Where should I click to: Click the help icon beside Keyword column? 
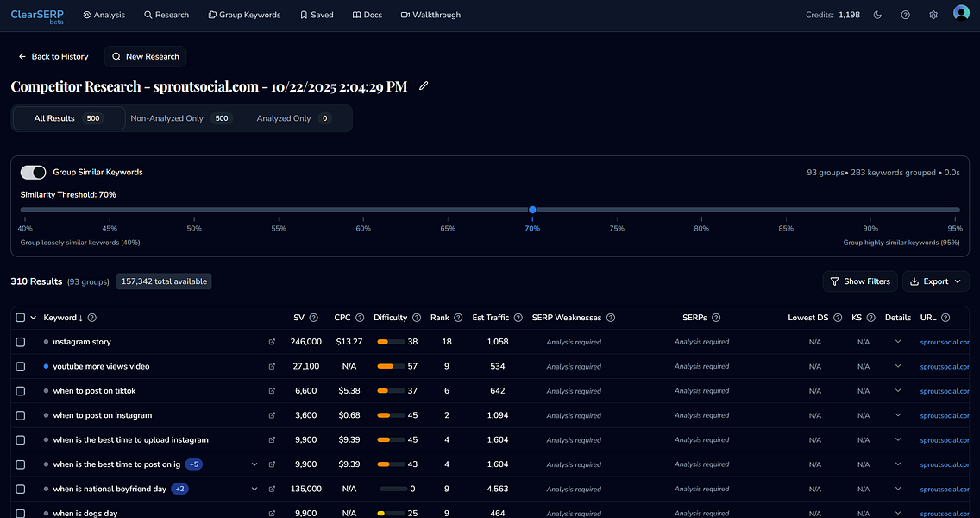click(x=92, y=318)
